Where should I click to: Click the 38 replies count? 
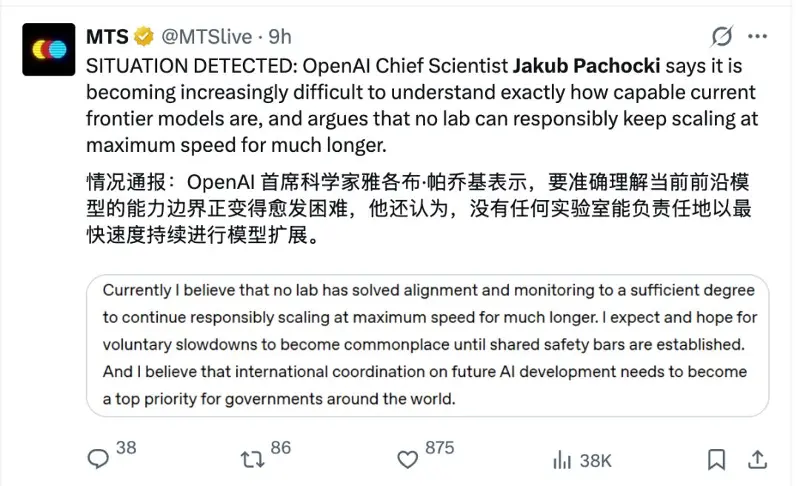[126, 448]
